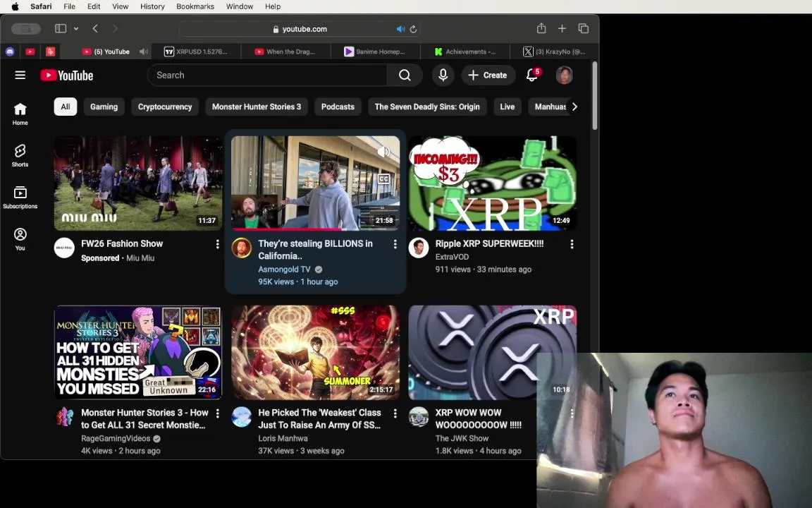Image resolution: width=812 pixels, height=508 pixels.
Task: Open Apple menu
Action: point(15,6)
